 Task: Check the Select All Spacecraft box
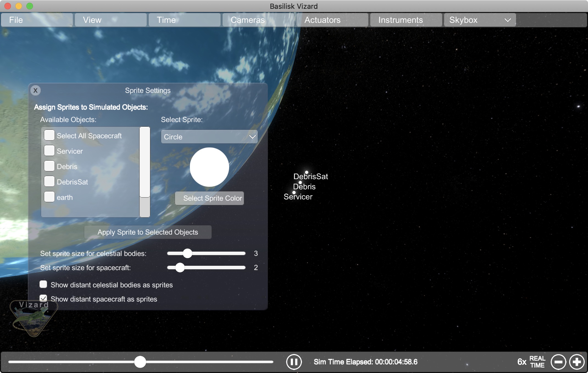click(x=49, y=135)
